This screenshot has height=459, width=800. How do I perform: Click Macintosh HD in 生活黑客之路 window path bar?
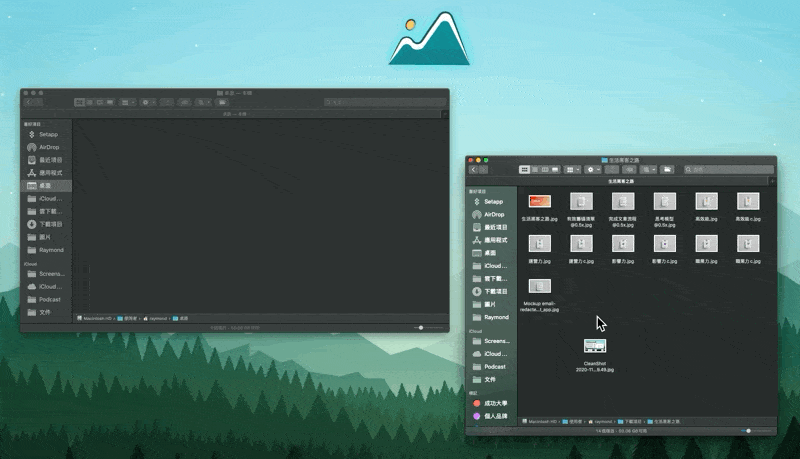coord(540,422)
